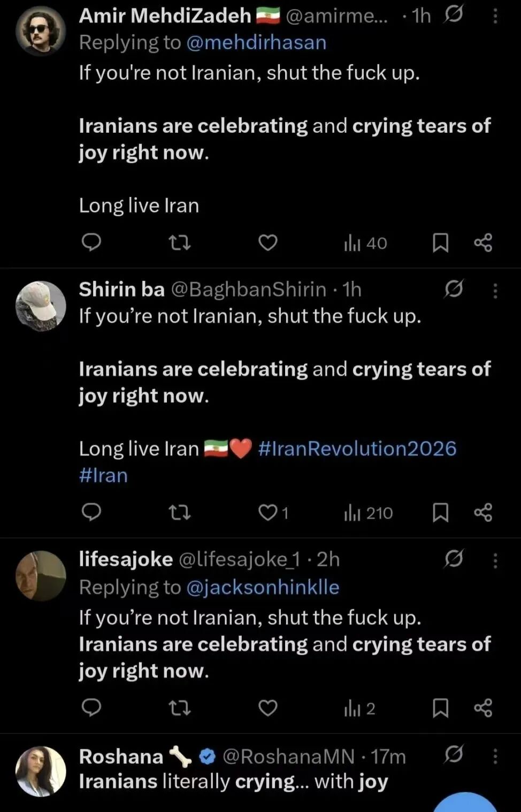
Task: Retweet Amir MehdiZadeh's post
Action: (180, 244)
